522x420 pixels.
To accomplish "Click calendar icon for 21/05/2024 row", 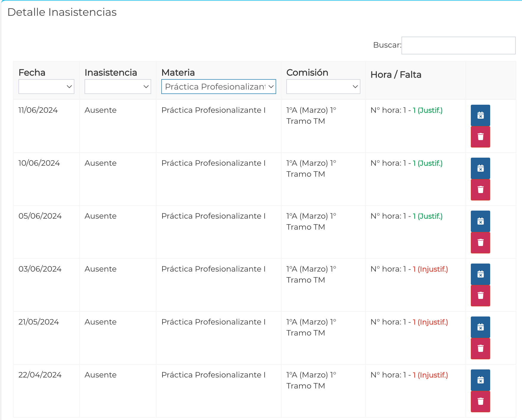I will 480,327.
